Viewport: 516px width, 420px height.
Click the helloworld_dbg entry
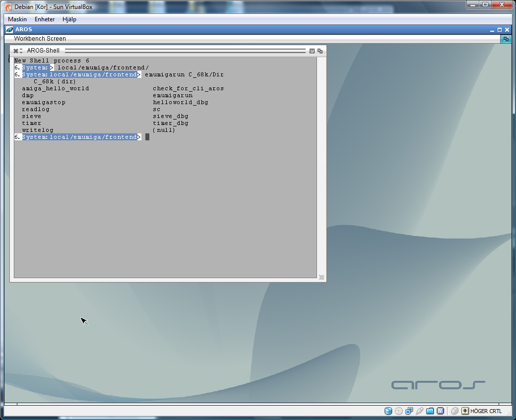(x=180, y=102)
